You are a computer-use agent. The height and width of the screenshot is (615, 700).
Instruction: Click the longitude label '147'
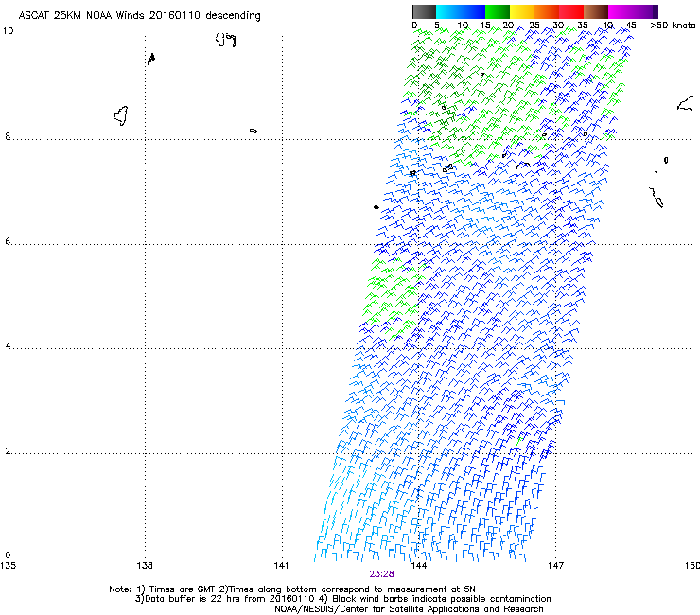[555, 566]
